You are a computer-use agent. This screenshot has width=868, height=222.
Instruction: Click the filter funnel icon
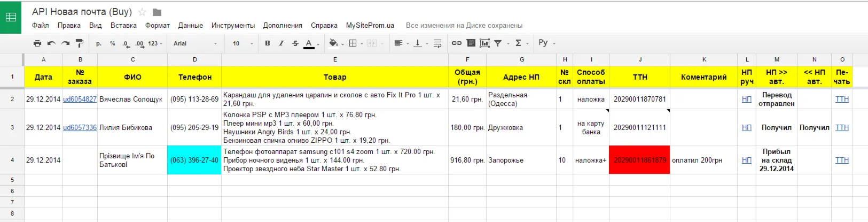tap(498, 43)
